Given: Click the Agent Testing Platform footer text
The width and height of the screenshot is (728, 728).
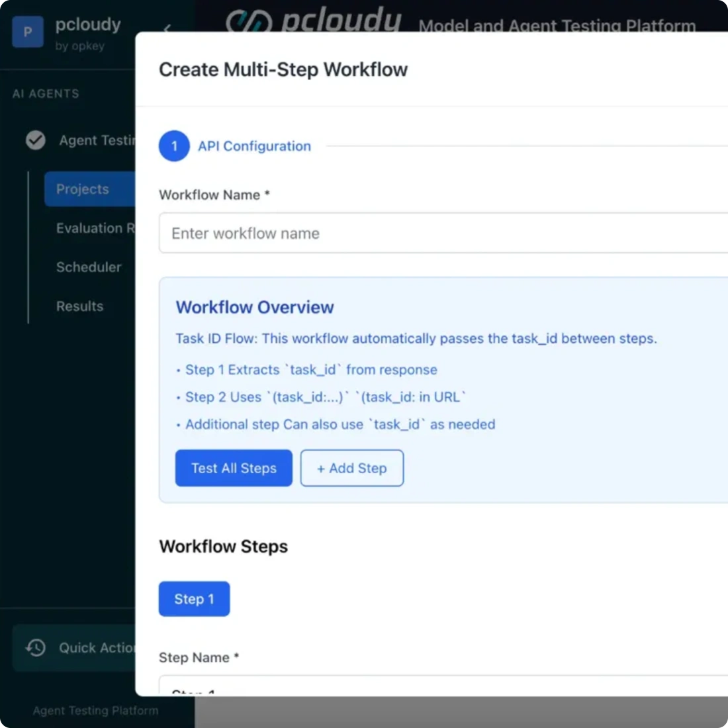Looking at the screenshot, I should tap(95, 710).
